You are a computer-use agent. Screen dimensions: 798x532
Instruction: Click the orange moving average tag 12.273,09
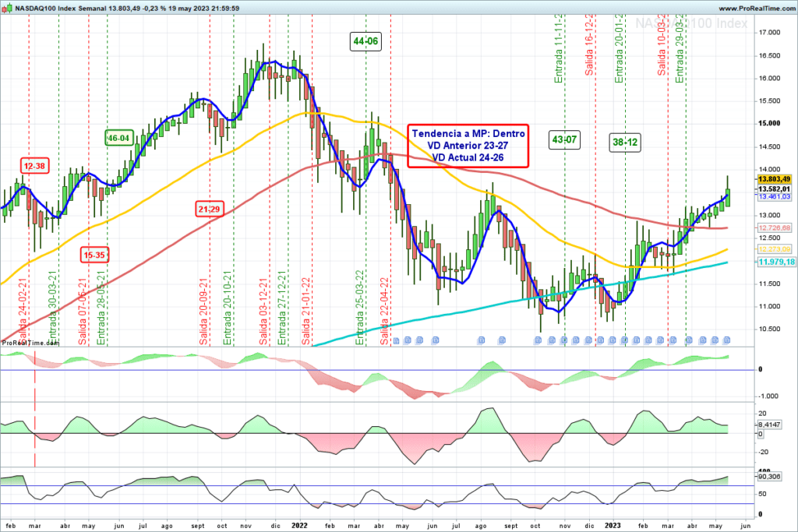click(x=774, y=249)
